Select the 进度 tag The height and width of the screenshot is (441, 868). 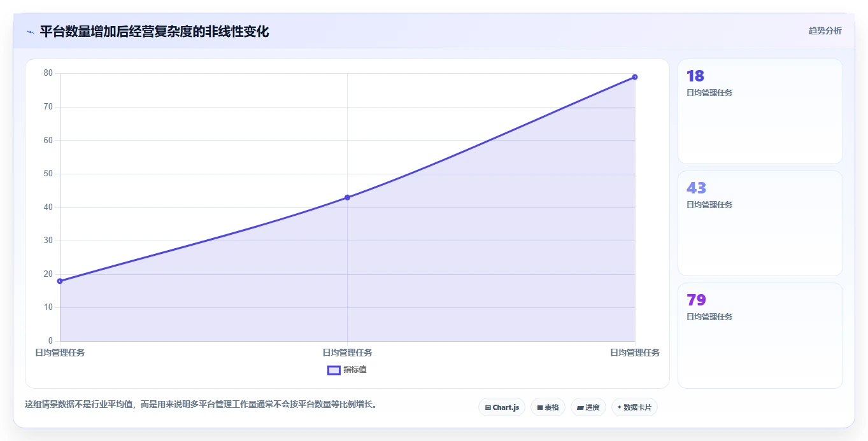click(588, 407)
